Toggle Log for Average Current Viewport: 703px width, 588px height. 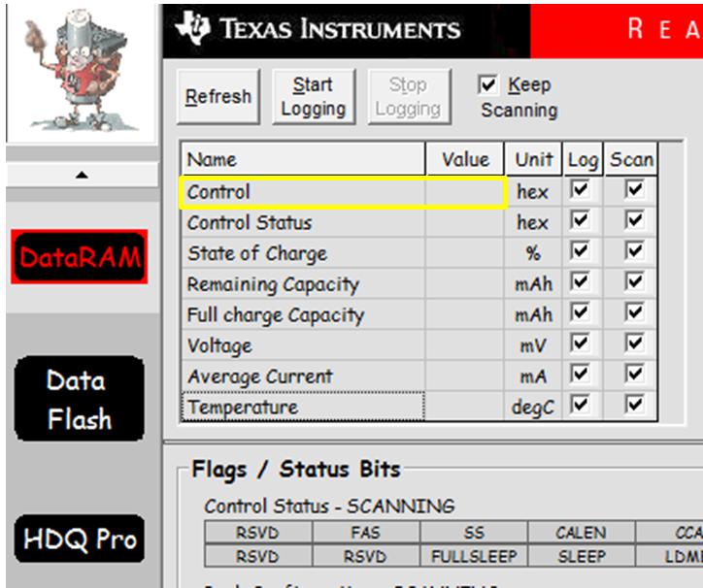pyautogui.click(x=580, y=374)
